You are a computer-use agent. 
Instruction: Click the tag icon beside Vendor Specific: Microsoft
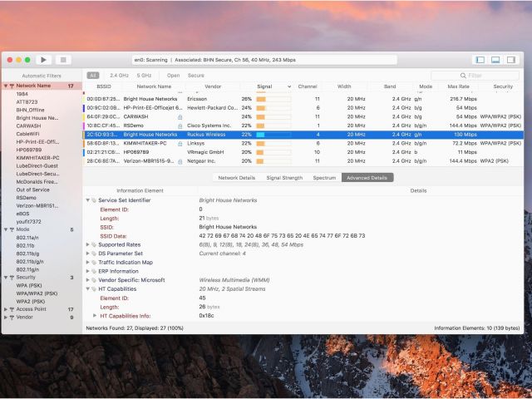click(94, 280)
